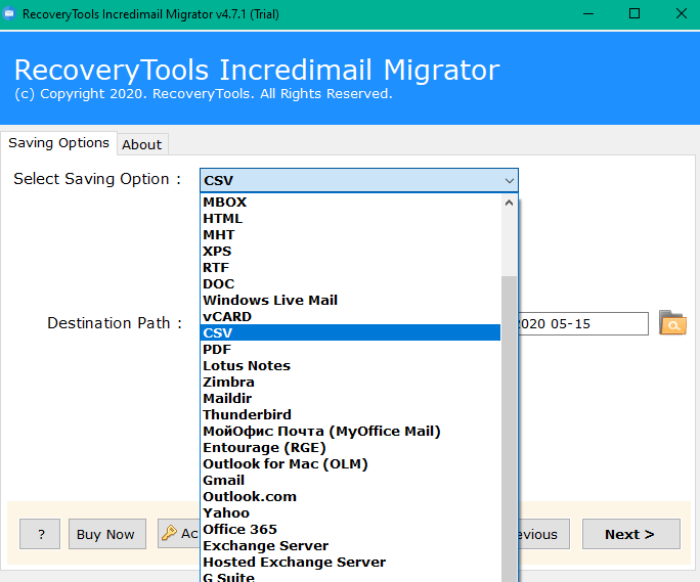Choose Office 365 option
The image size is (700, 582).
[350, 529]
